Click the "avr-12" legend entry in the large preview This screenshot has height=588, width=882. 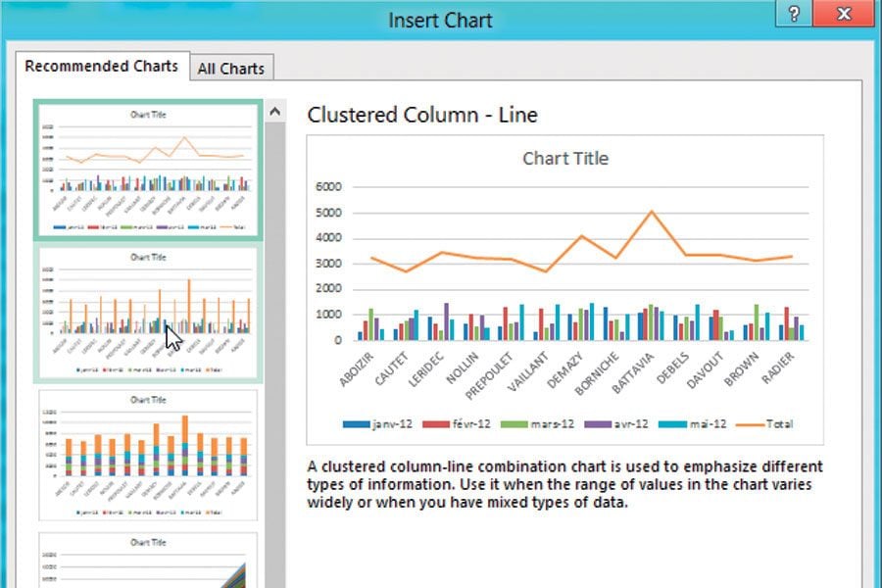[616, 423]
